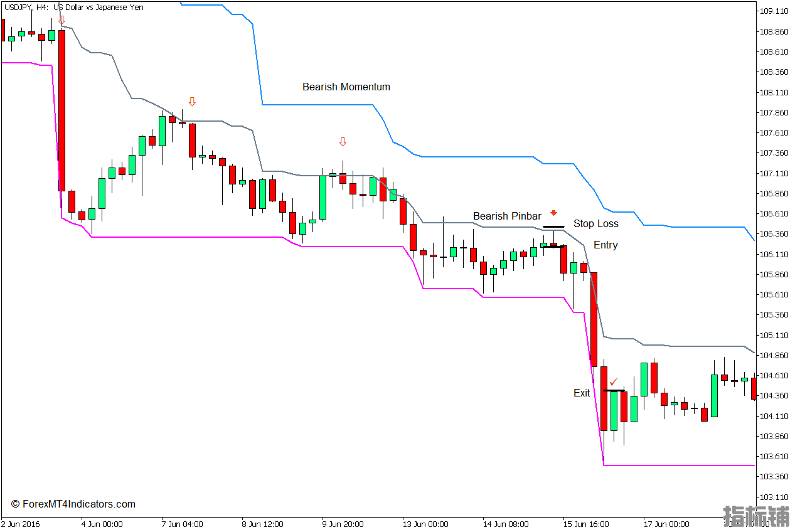Click hollow arrow atop the first big red candle
Viewport: 800px width, 532px height.
(x=61, y=20)
